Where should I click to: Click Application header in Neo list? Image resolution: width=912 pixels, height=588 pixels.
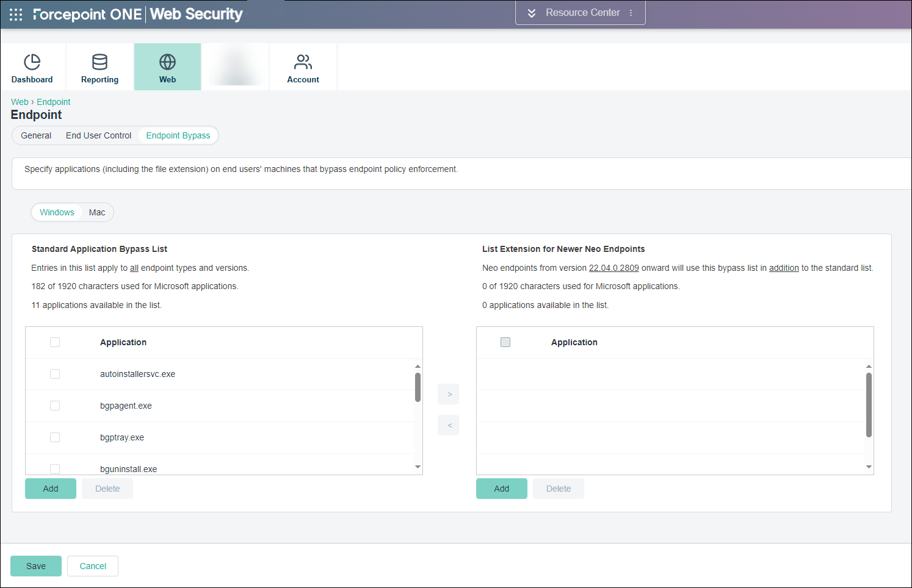click(x=574, y=342)
